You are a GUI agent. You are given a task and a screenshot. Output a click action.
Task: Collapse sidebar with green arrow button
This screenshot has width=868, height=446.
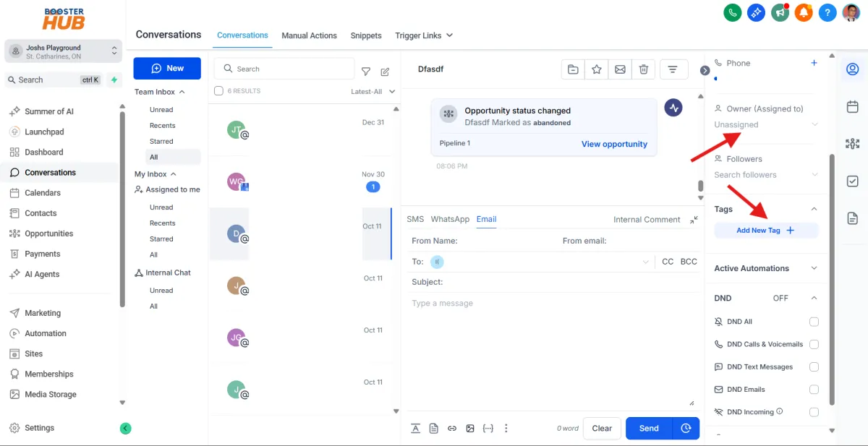click(x=125, y=428)
